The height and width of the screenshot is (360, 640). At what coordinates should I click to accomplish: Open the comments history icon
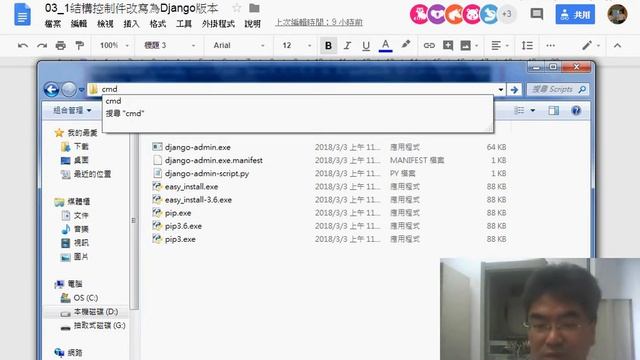click(536, 14)
